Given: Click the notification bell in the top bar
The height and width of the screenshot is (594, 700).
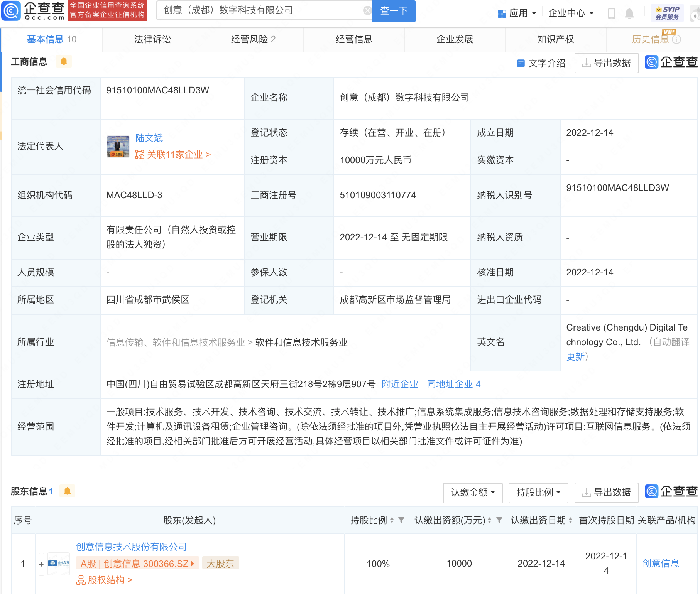Looking at the screenshot, I should point(629,13).
